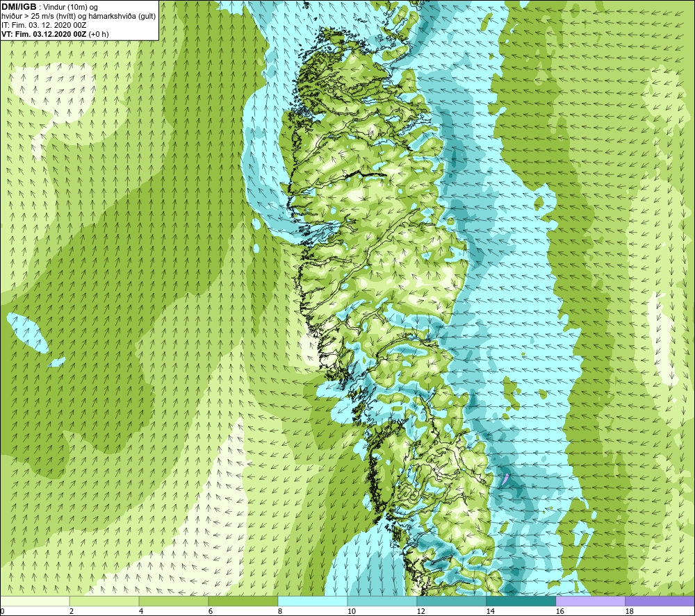695x616 pixels.
Task: Click the 12–14 m/s teal legend swatch
Action: coord(451,601)
